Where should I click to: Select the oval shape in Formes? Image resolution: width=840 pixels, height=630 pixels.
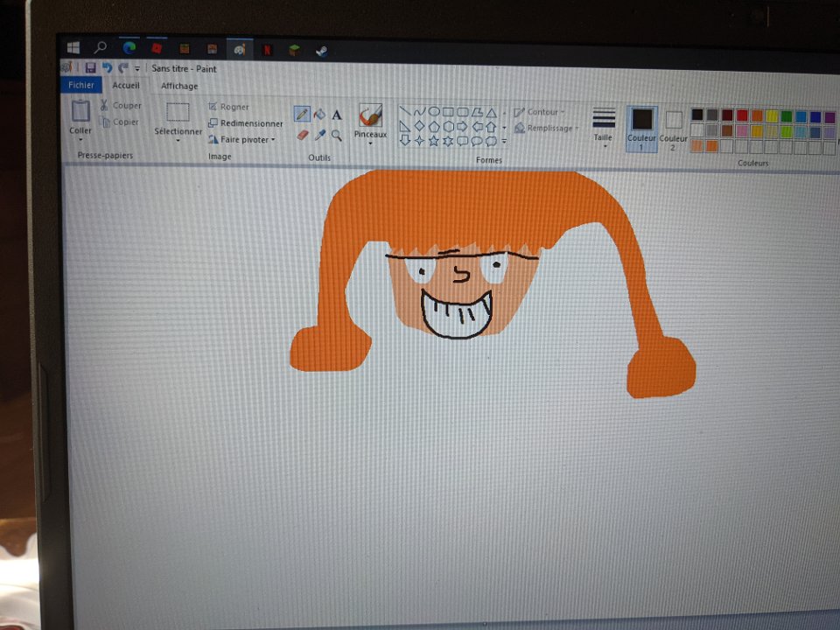pos(433,111)
